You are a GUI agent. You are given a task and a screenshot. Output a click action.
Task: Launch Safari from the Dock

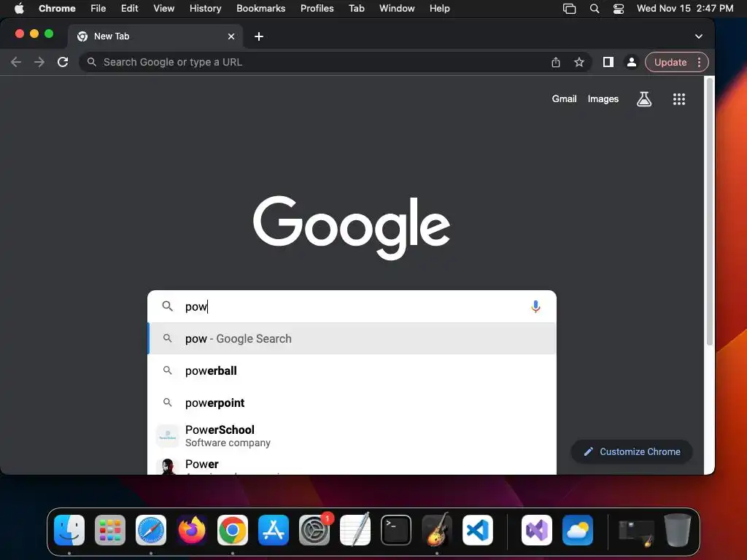point(151,530)
